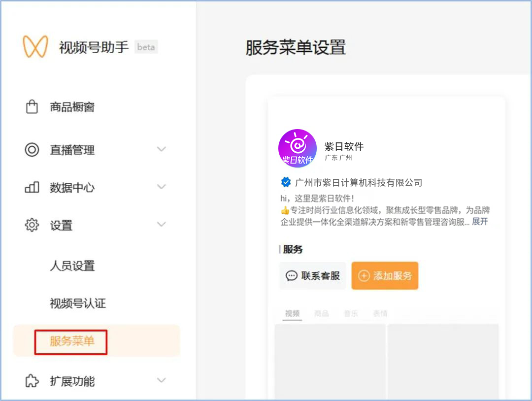Image resolution: width=532 pixels, height=401 pixels.
Task: Click the 添加服务 button
Action: coord(385,276)
